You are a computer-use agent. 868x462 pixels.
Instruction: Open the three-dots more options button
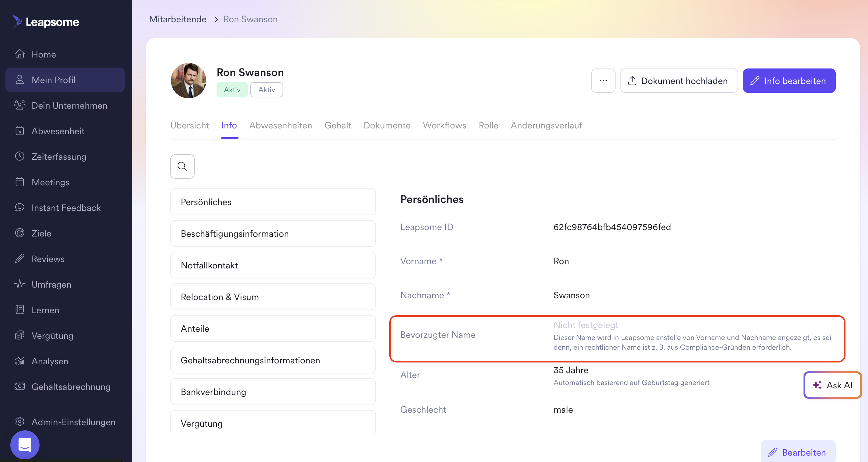(x=603, y=81)
